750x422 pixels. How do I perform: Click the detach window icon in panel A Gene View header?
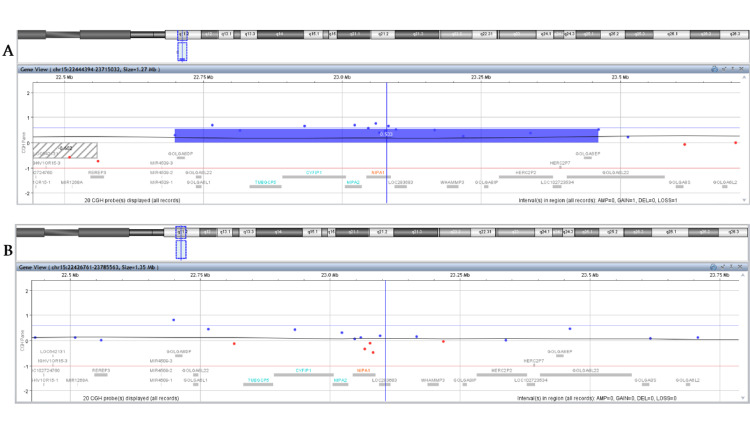click(724, 69)
